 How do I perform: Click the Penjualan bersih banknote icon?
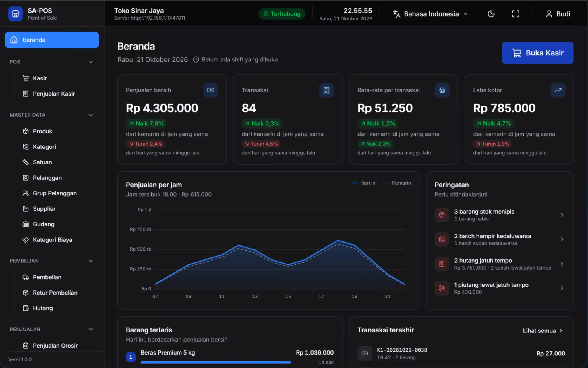coord(211,90)
